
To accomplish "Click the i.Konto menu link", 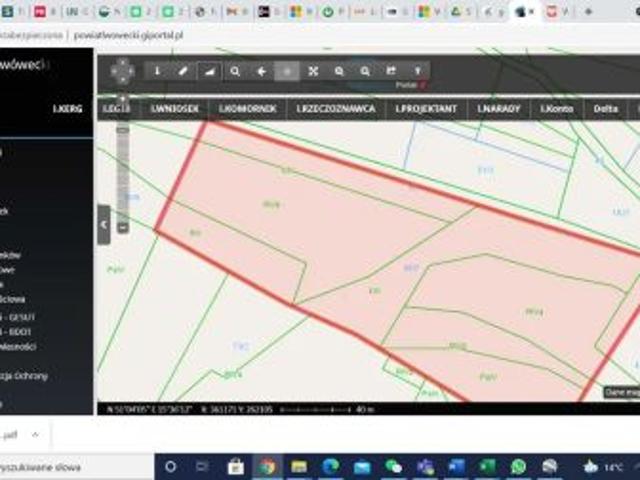I will [x=557, y=109].
